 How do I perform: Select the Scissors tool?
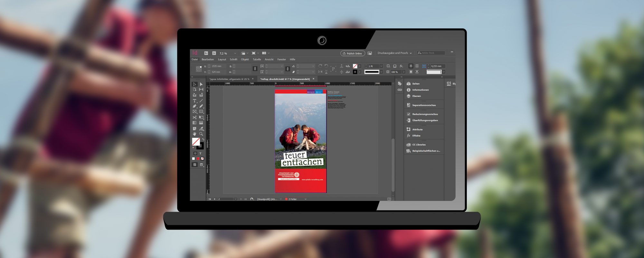click(x=194, y=117)
